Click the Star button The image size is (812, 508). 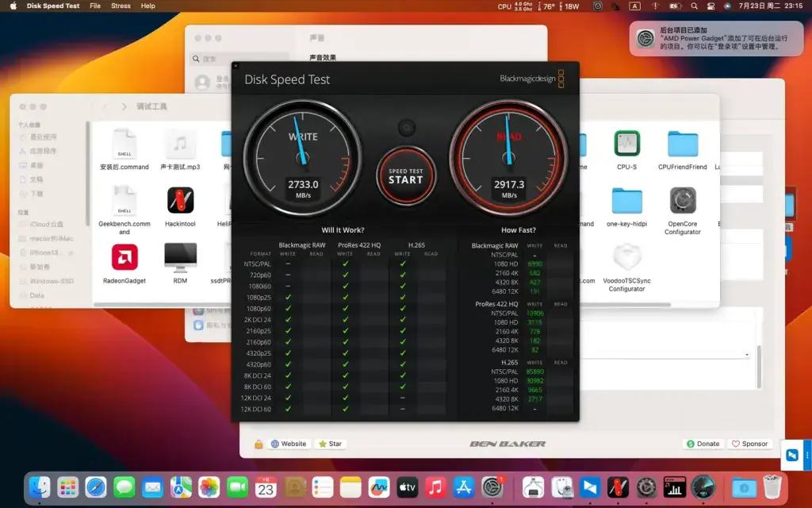pos(330,444)
